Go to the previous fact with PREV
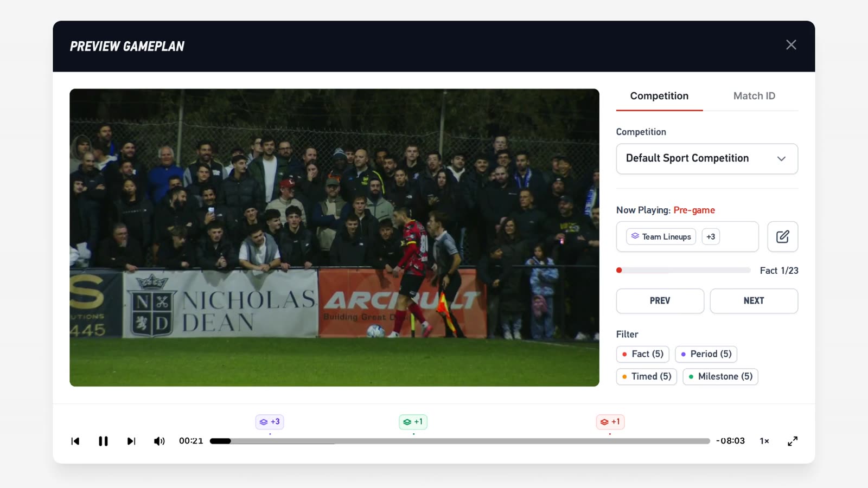Viewport: 868px width, 488px height. pyautogui.click(x=660, y=301)
